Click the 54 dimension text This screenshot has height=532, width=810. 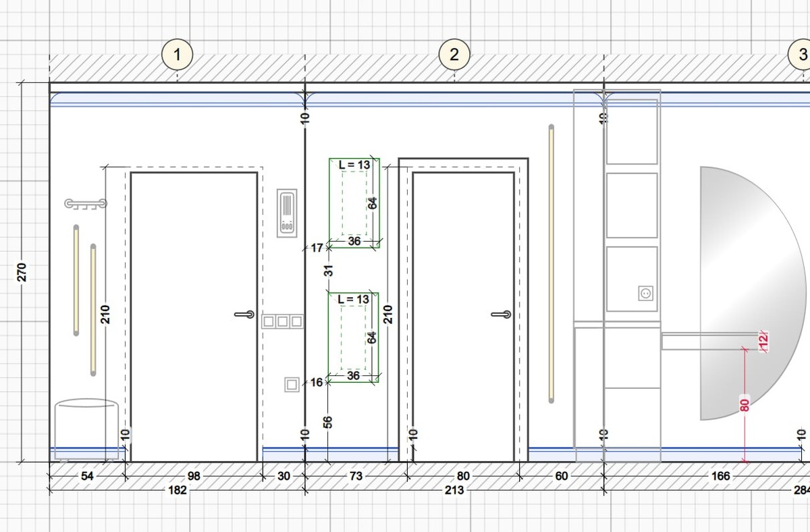click(88, 476)
